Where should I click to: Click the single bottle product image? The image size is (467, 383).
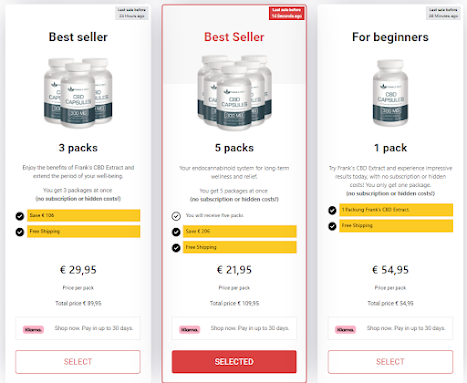[390, 93]
